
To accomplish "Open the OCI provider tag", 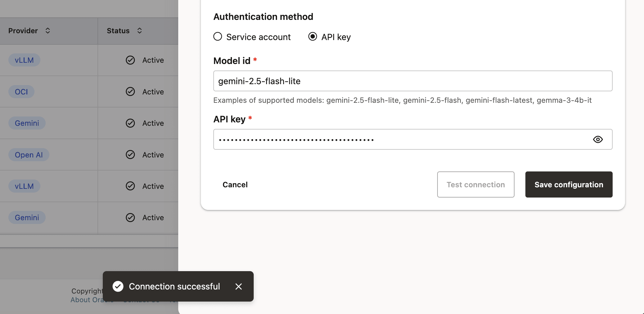I will (x=21, y=92).
